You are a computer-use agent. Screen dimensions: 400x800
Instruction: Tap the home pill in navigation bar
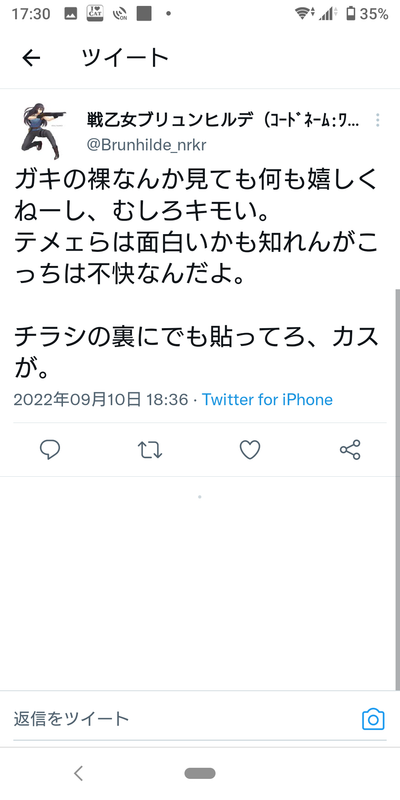200,773
